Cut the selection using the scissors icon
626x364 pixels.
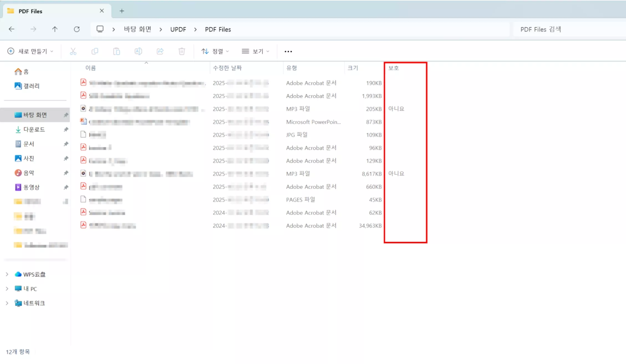(73, 51)
